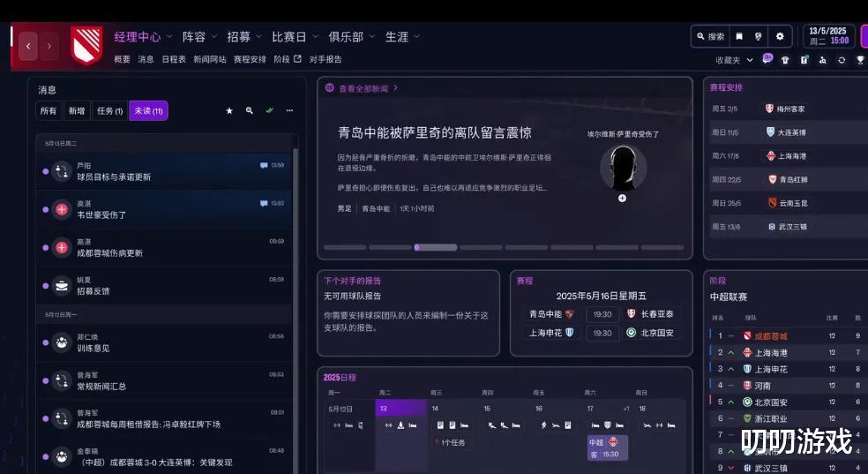
Task: Open the 新闻网站 submenu item
Action: [210, 59]
